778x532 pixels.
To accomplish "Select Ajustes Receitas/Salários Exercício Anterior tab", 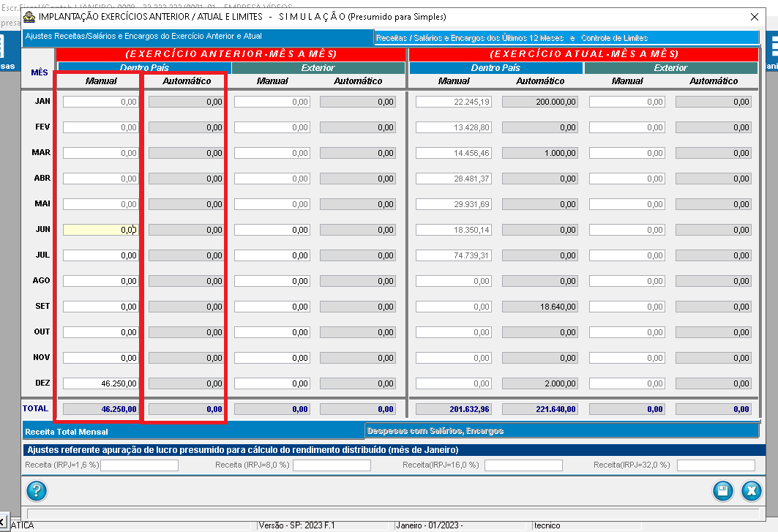I will click(197, 37).
